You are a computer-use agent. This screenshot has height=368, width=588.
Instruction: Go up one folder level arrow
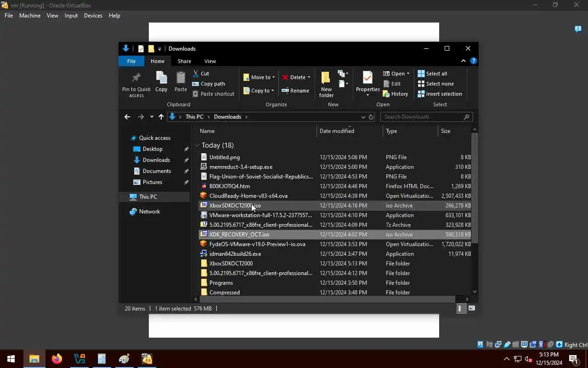(161, 117)
